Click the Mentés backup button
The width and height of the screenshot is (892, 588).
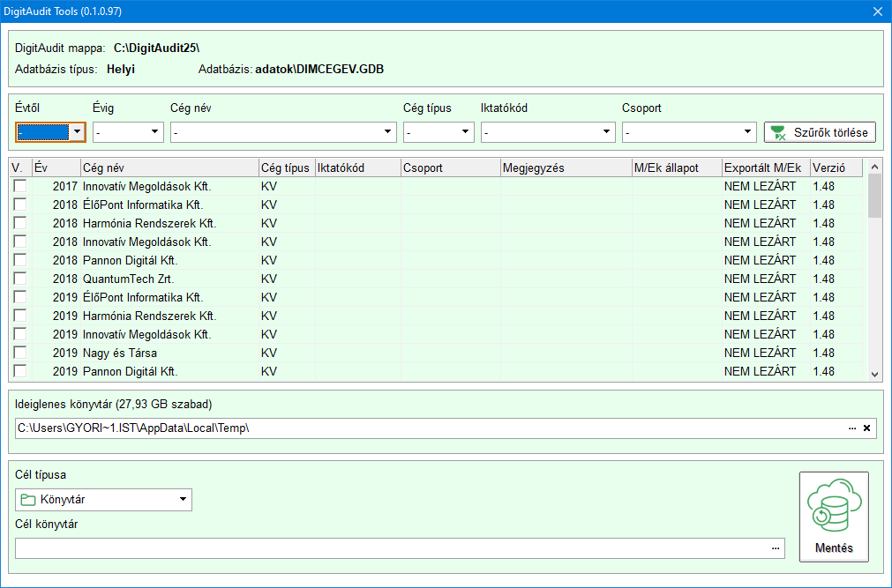[x=834, y=517]
